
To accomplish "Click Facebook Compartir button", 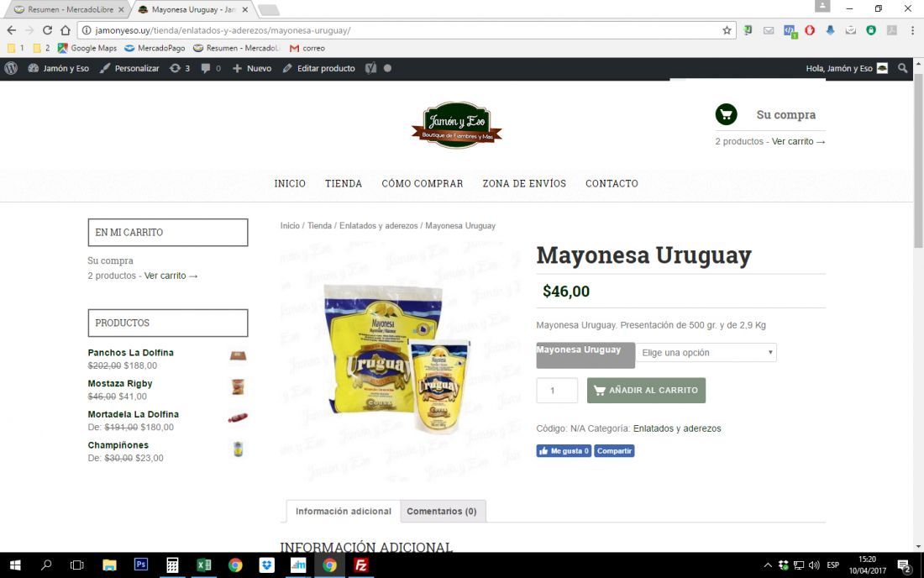I will click(x=614, y=451).
